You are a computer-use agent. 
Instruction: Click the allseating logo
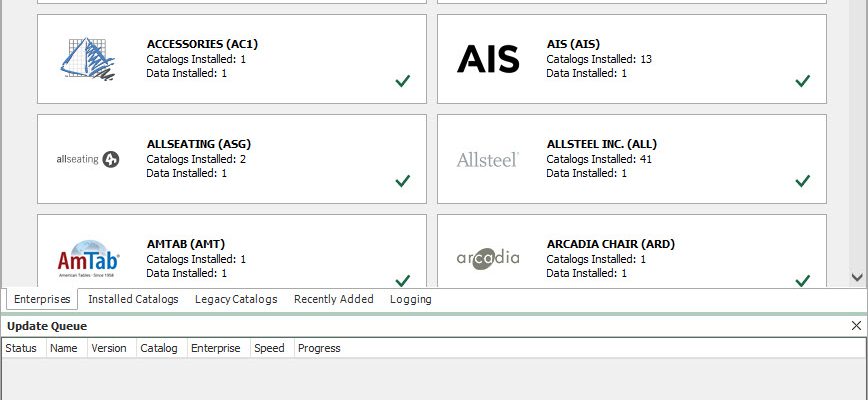tap(88, 159)
